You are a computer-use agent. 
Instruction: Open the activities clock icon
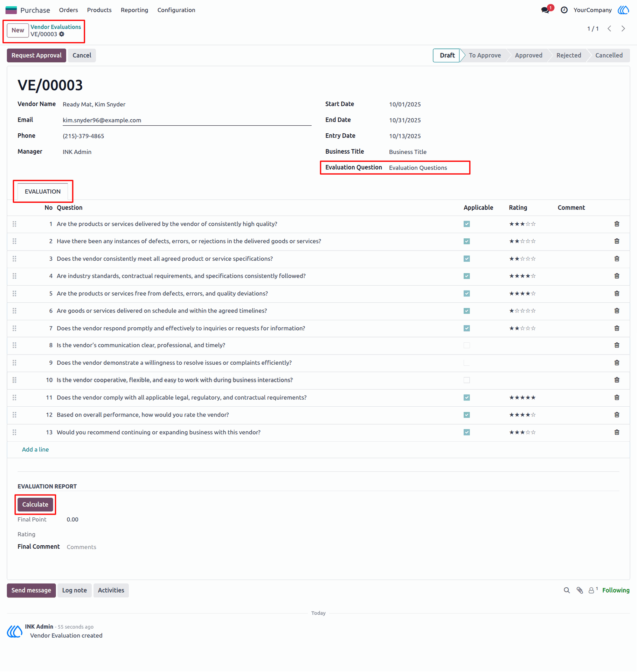coord(564,10)
